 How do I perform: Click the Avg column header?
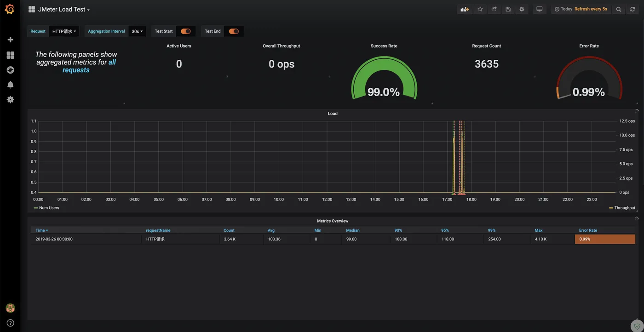(271, 230)
